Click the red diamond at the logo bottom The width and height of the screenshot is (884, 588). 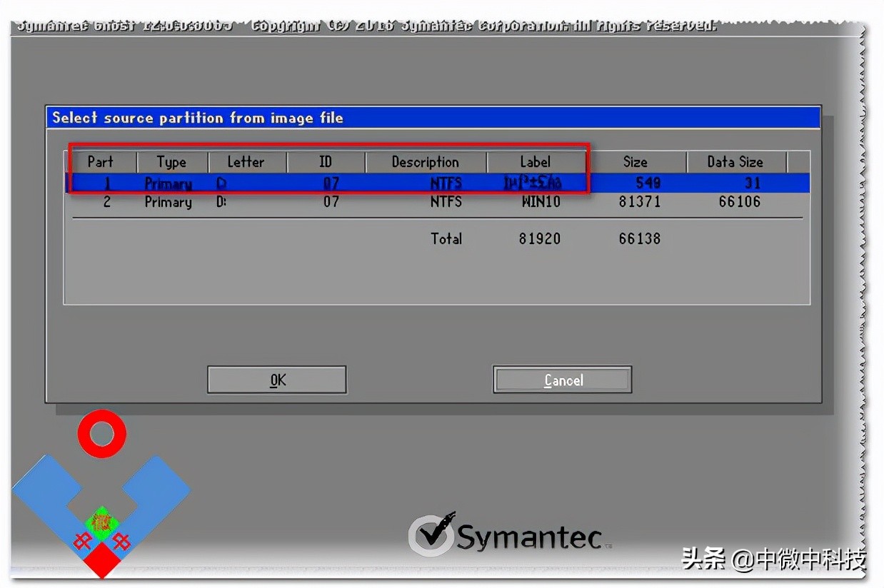(102, 562)
